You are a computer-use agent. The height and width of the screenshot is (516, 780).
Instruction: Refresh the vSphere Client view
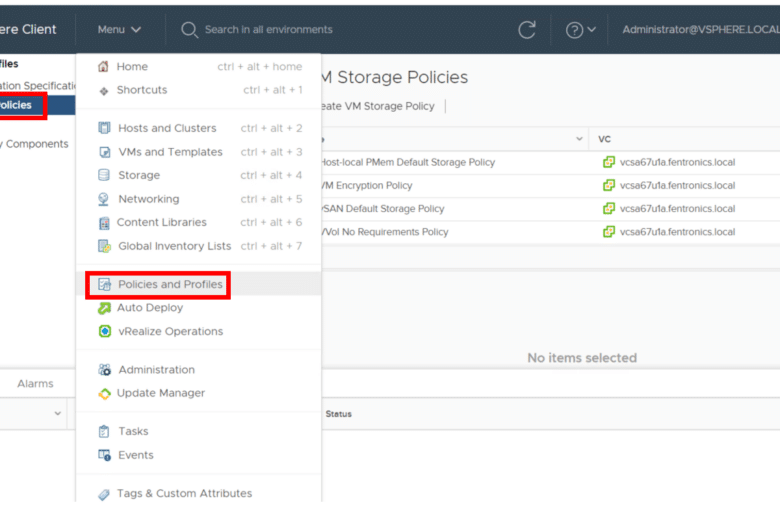[527, 30]
